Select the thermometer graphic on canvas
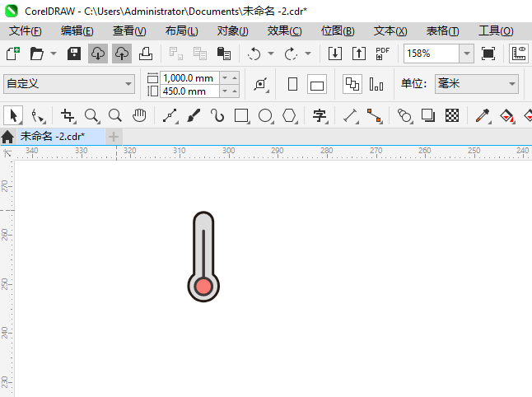This screenshot has width=532, height=397. click(x=203, y=256)
